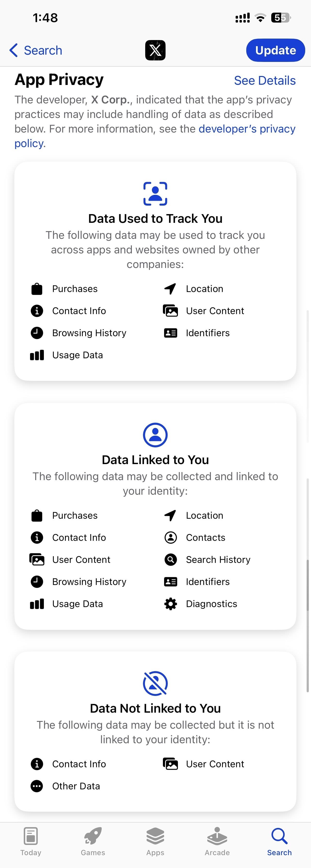Tap the Search History magnifier icon
Screen dimensions: 311x868
coord(171,560)
